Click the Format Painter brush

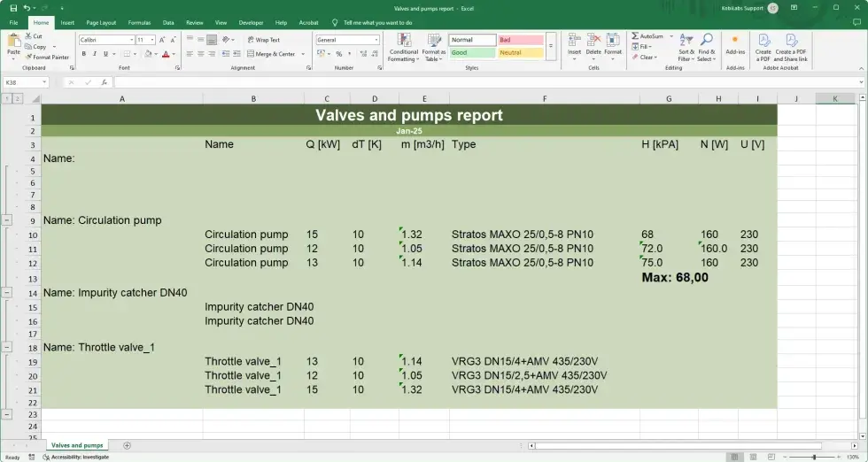[x=28, y=57]
